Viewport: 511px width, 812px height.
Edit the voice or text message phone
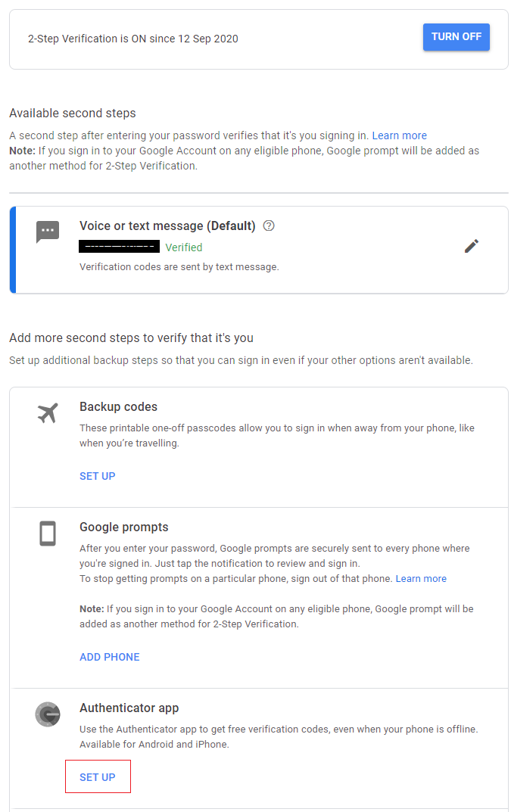472,246
